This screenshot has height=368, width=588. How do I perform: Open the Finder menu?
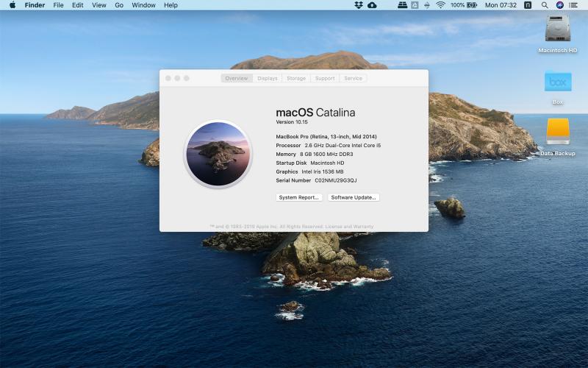point(35,5)
